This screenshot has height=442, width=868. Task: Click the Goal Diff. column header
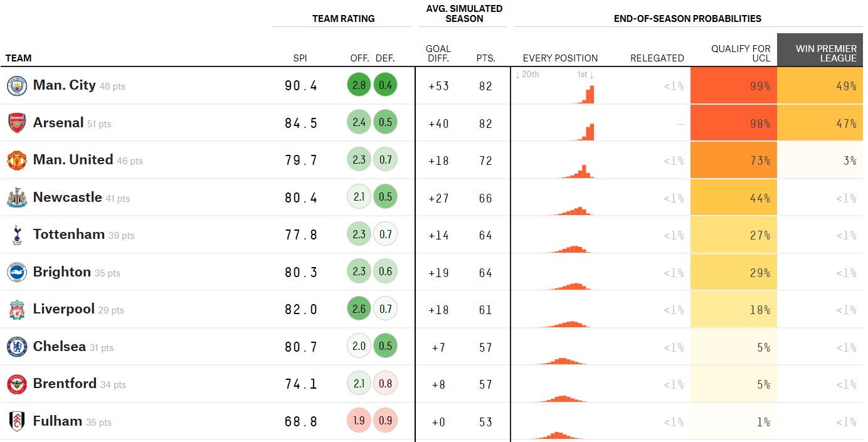tap(438, 53)
